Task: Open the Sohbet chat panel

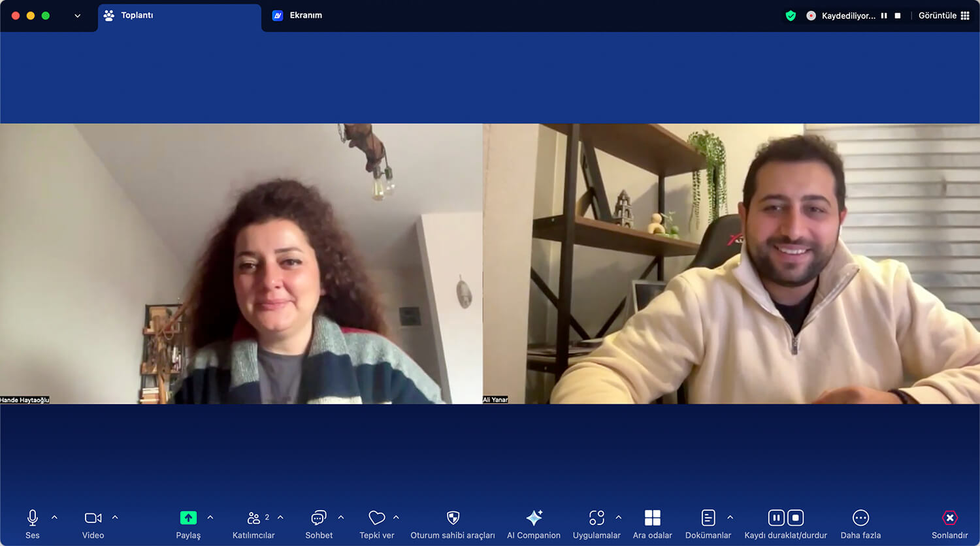Action: [x=318, y=518]
